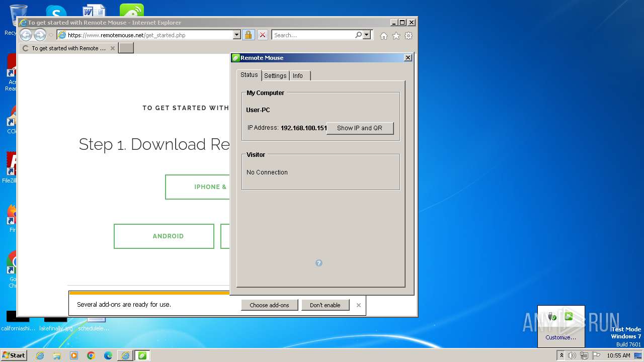Open a new blank browser tab

[126, 48]
